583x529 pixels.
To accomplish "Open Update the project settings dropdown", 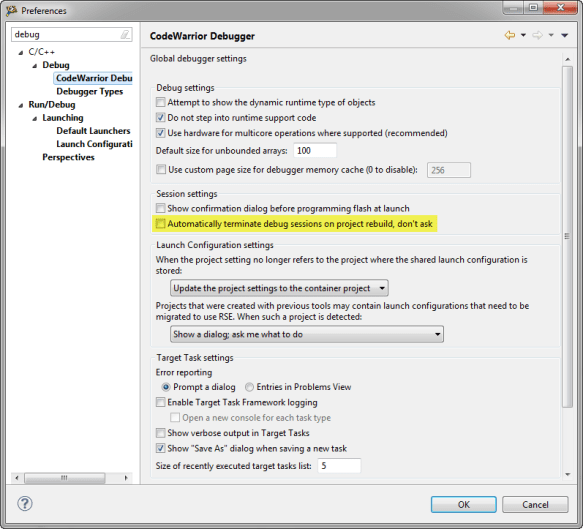I will click(279, 288).
